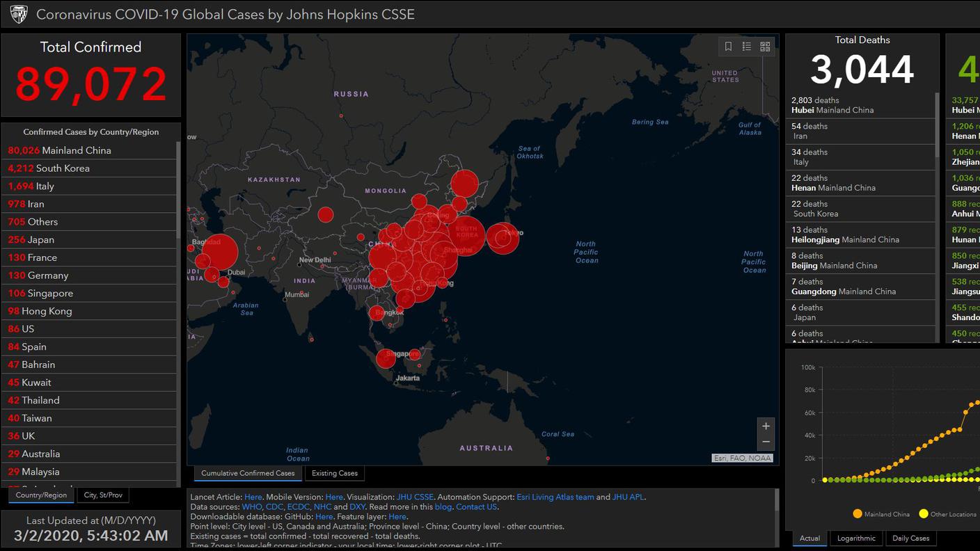The height and width of the screenshot is (551, 980).
Task: Zoom in on the map with plus button
Action: (x=766, y=426)
